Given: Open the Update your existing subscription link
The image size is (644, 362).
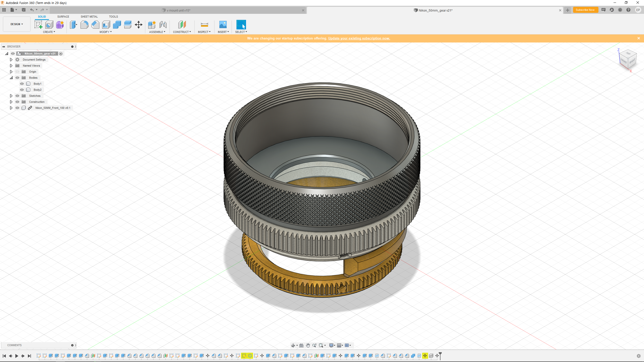Looking at the screenshot, I should [359, 38].
